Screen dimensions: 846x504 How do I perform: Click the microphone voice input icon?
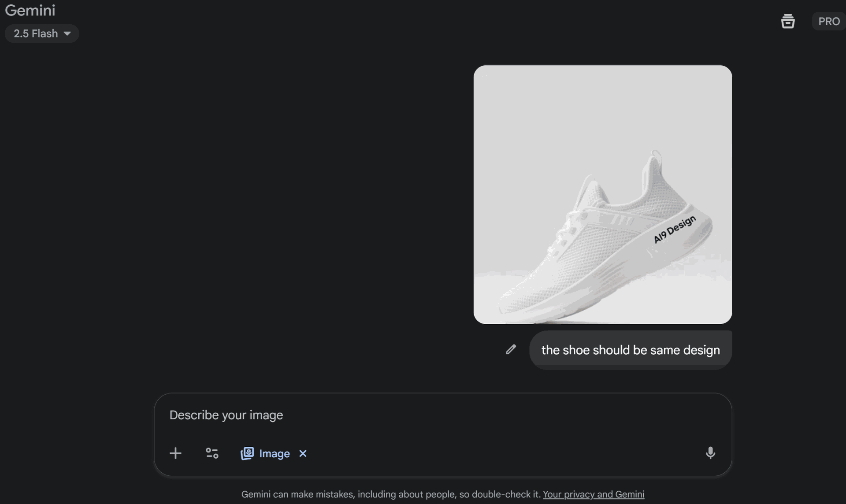(x=710, y=453)
